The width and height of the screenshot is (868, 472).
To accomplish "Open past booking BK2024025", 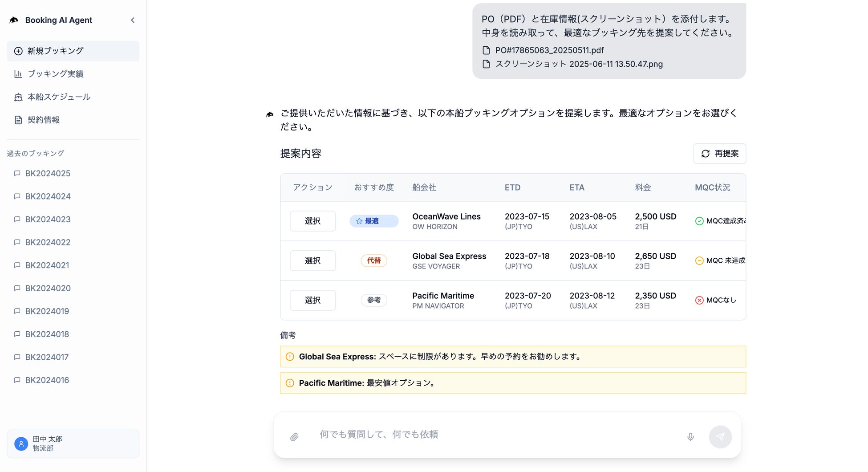I will coord(48,173).
